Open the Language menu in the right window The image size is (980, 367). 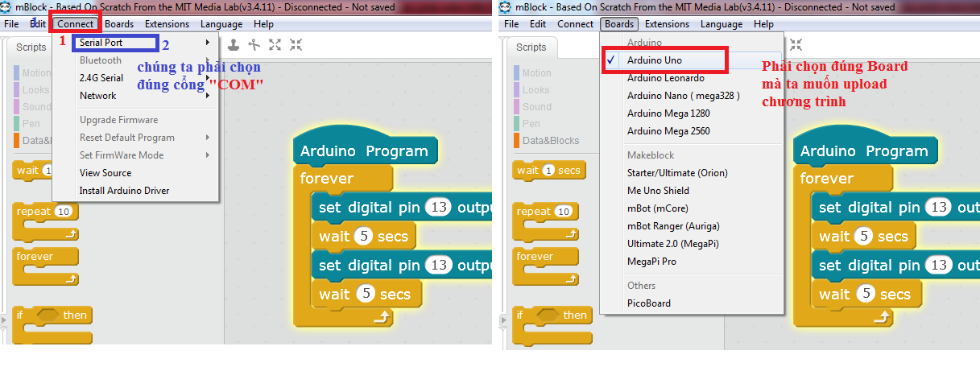[x=722, y=24]
